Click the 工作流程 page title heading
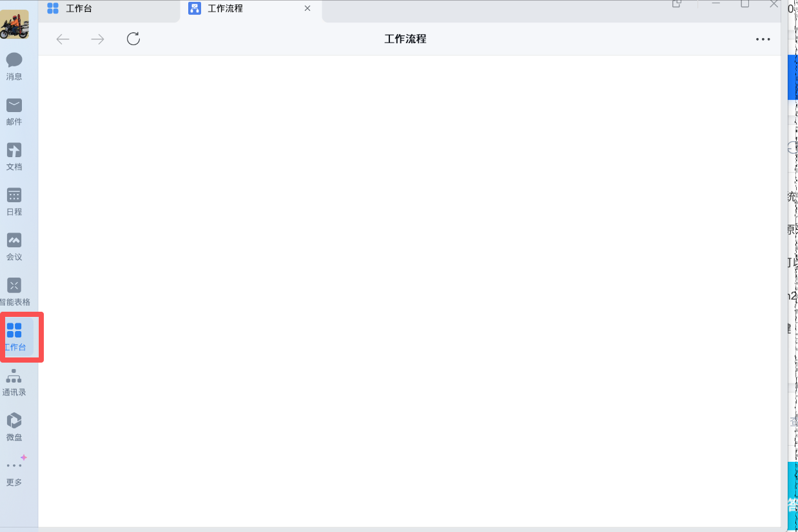The image size is (798, 532). point(405,39)
